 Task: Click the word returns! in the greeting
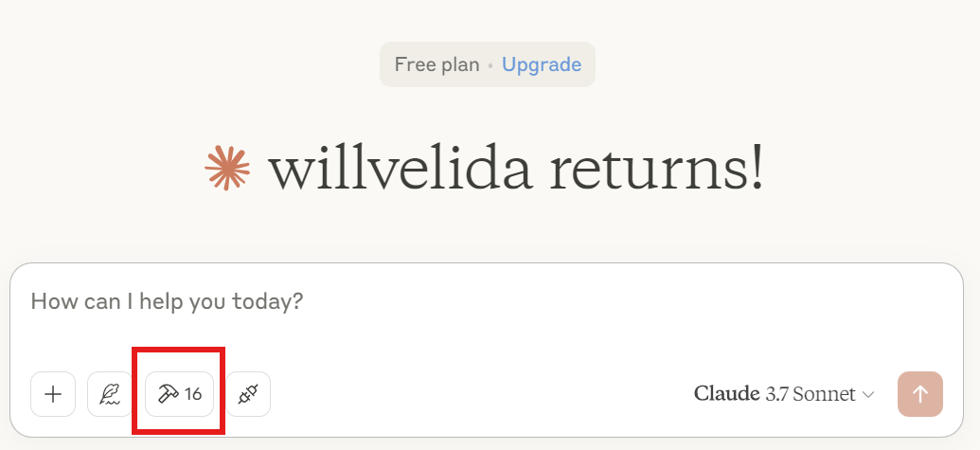(657, 169)
